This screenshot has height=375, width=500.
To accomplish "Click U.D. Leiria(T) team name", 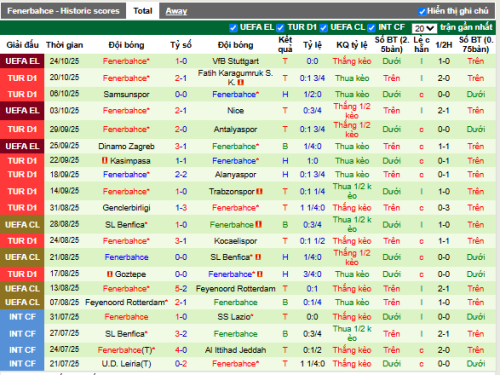I will [126, 364].
